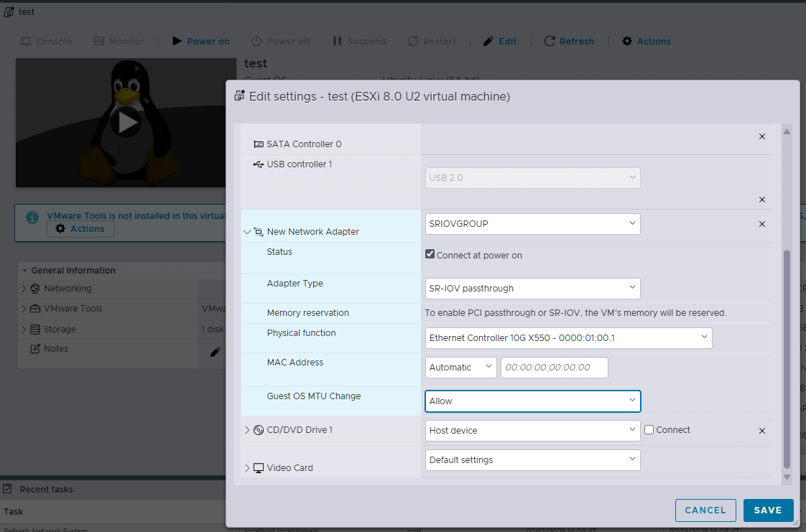This screenshot has width=806, height=532.
Task: Collapse the New Network Adapter section
Action: pos(247,232)
